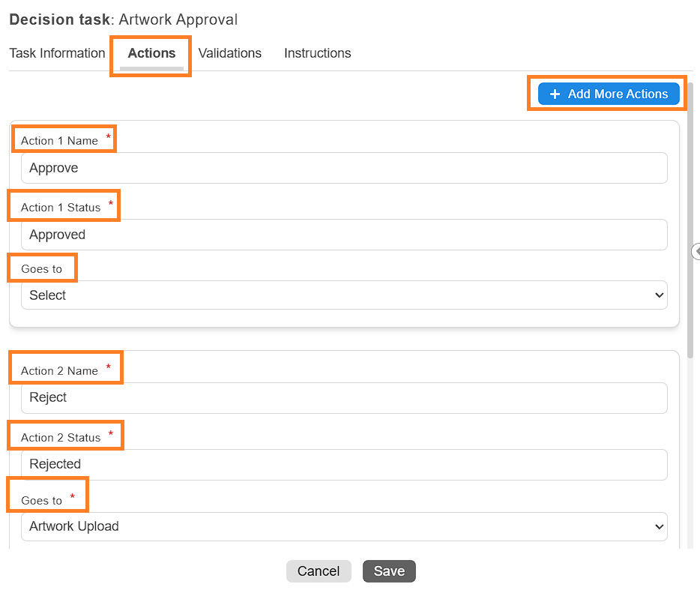700x593 pixels.
Task: Click the Action 1 Name field containing Approve
Action: (344, 168)
